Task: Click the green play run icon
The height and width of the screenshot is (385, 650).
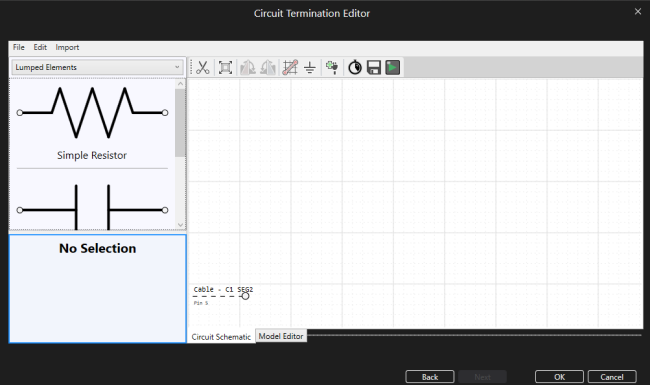Action: pos(393,67)
